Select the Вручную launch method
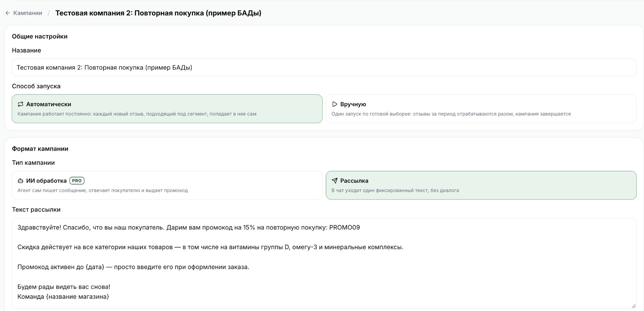Image resolution: width=644 pixels, height=311 pixels. coord(481,109)
